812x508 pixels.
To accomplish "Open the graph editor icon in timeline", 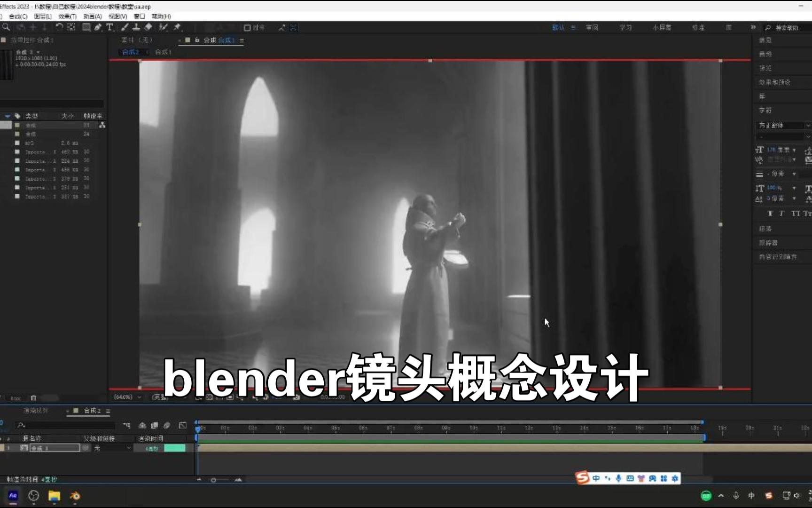I will pyautogui.click(x=183, y=425).
